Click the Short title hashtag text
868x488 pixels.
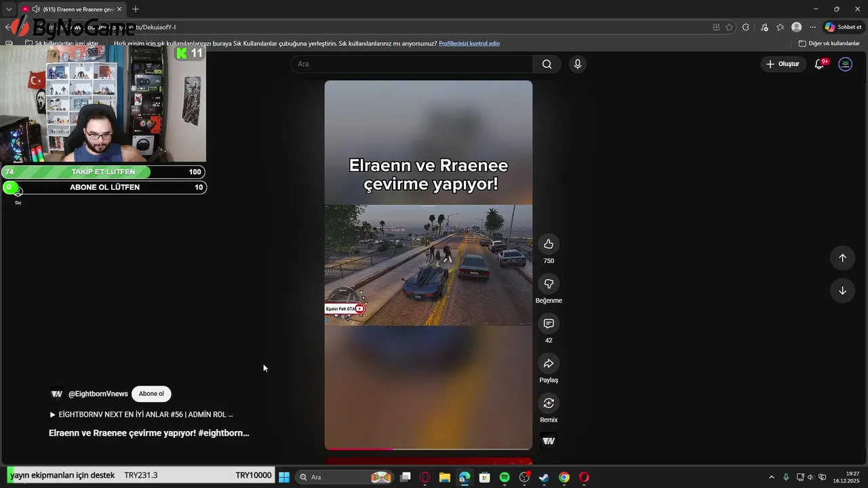coord(224,433)
